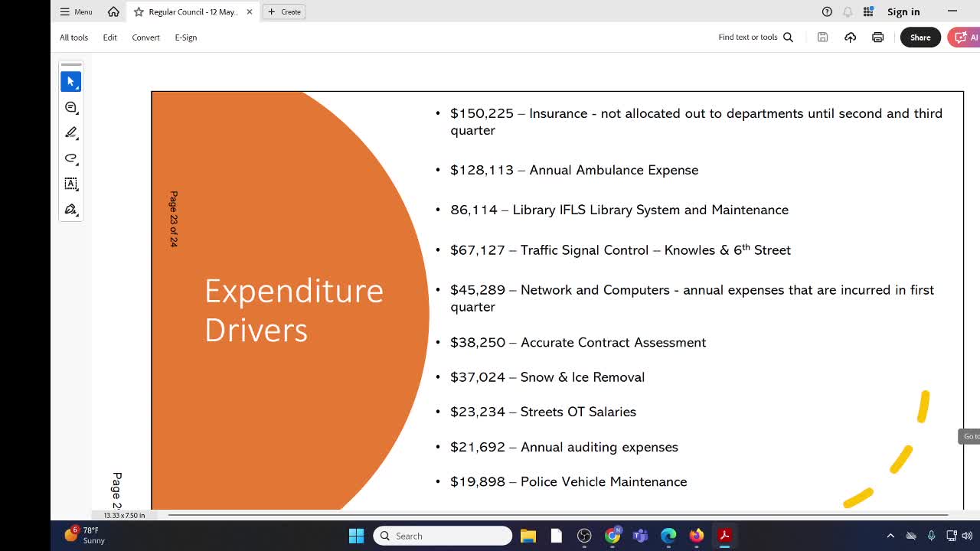Click the Adobe Acrobat taskbar icon
This screenshot has width=980, height=551.
724,536
